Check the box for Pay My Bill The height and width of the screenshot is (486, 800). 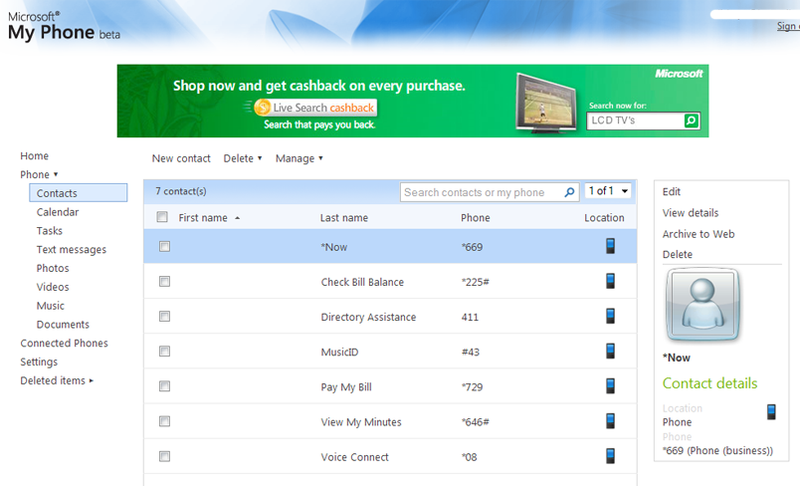[x=164, y=387]
